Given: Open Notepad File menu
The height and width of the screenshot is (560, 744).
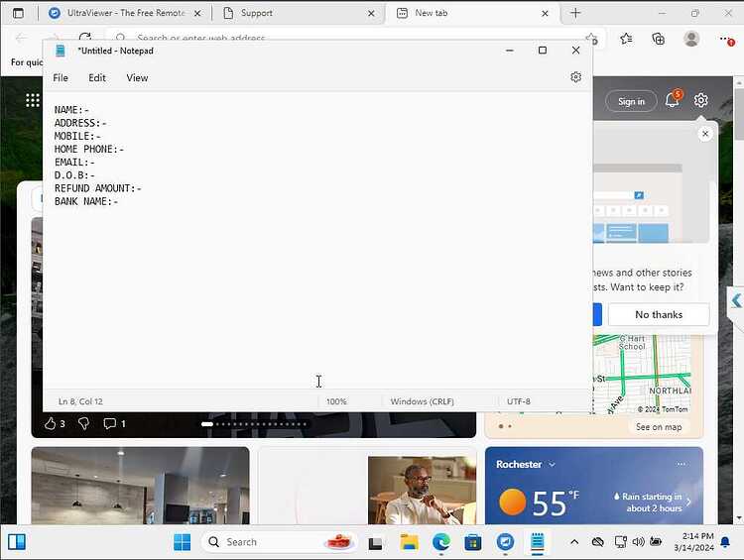Looking at the screenshot, I should pyautogui.click(x=61, y=77).
